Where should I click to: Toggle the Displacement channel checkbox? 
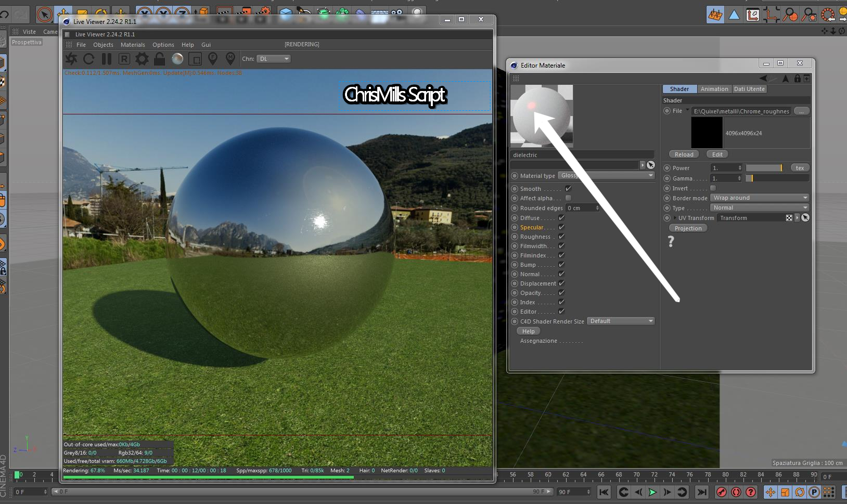(x=561, y=283)
